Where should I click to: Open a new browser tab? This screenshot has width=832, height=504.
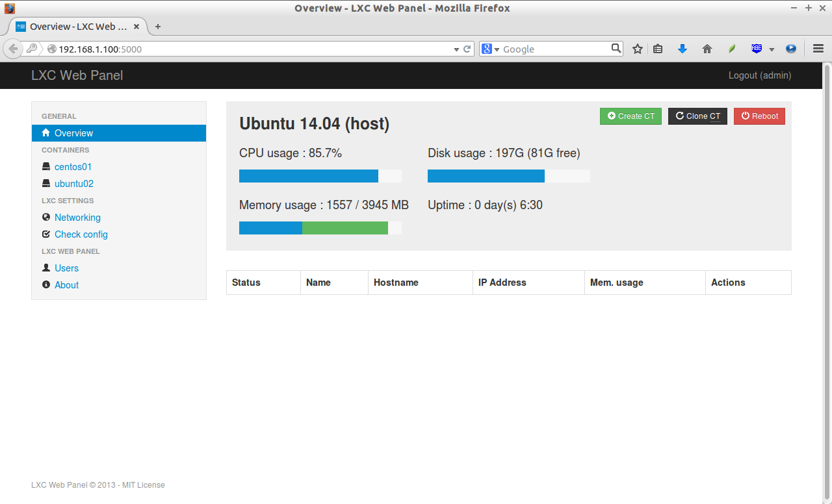(x=157, y=27)
